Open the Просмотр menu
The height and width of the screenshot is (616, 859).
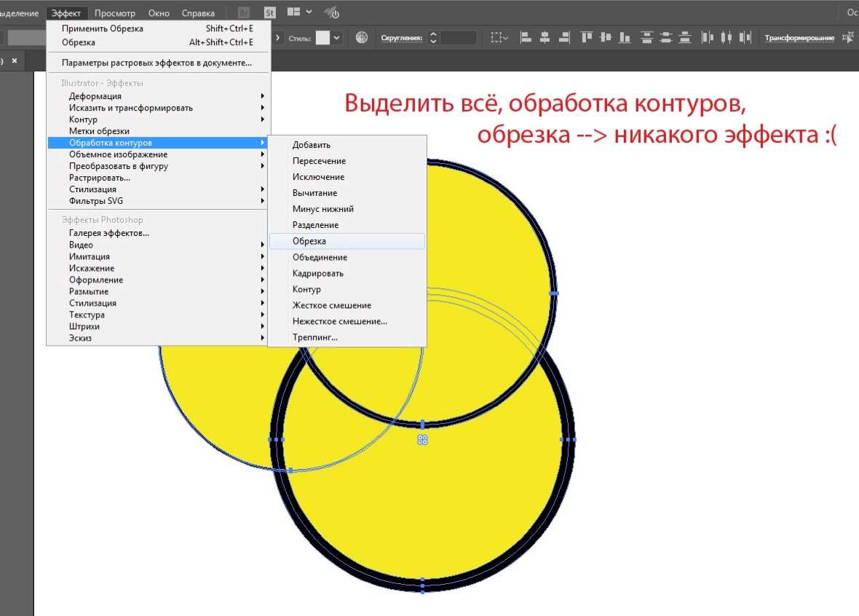coord(115,12)
